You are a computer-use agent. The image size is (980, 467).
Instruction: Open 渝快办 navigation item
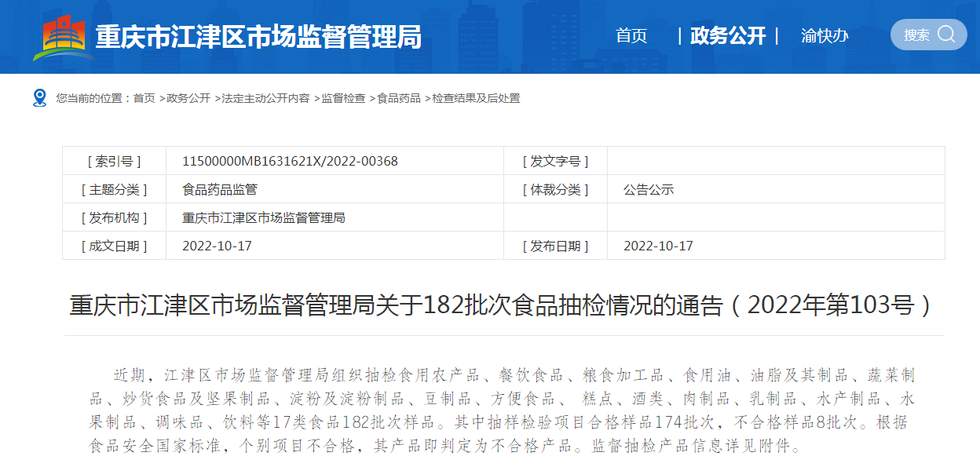pos(825,35)
